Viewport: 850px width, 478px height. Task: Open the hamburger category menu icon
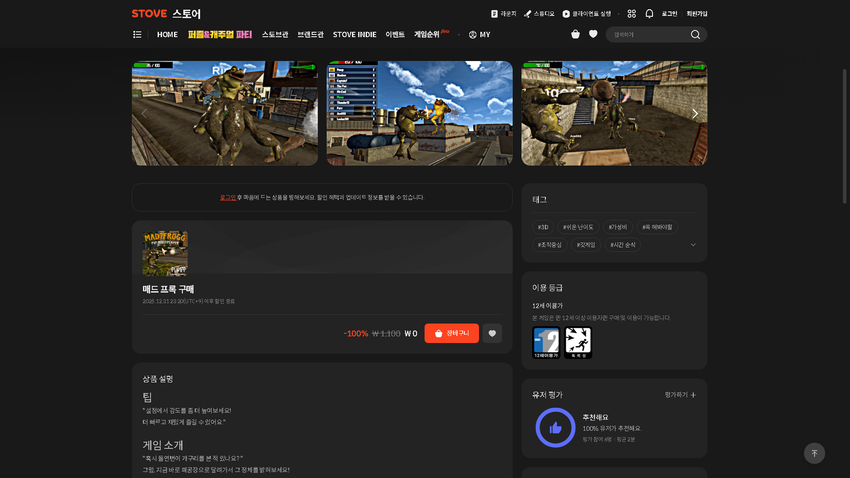(137, 35)
